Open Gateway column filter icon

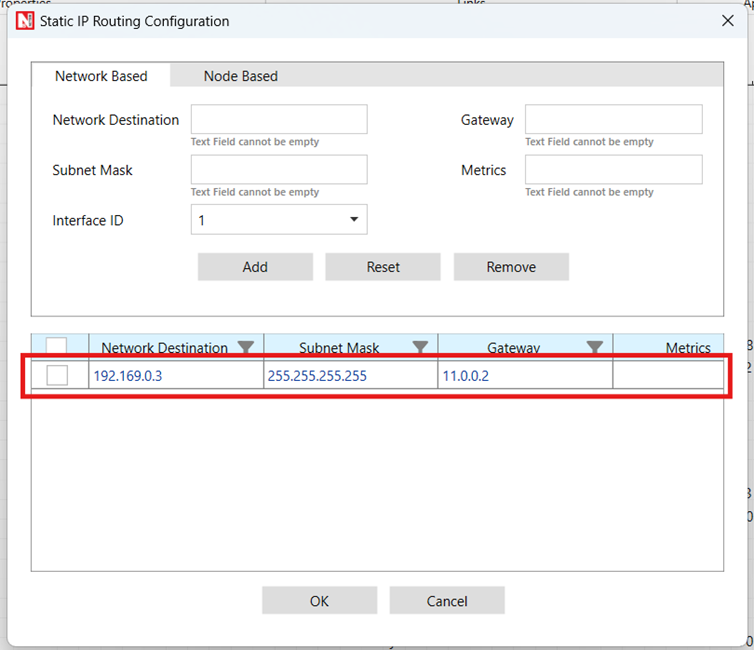click(595, 348)
